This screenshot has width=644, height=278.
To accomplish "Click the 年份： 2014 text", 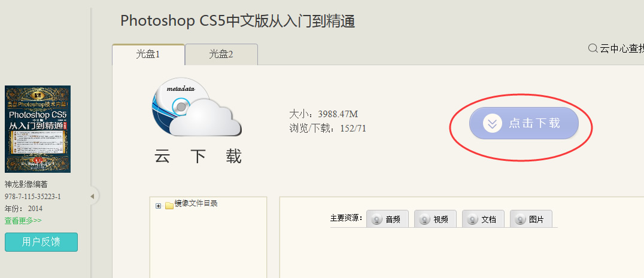I will 23,209.
